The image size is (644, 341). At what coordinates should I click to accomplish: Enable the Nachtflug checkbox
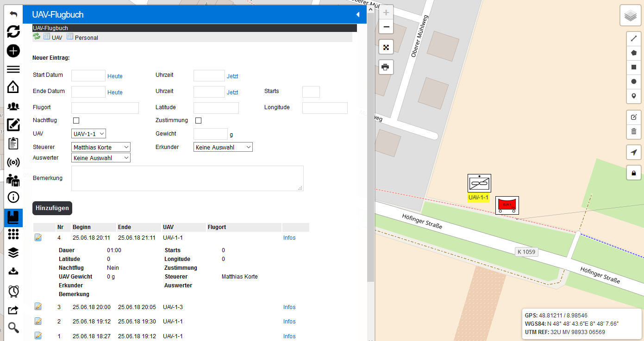point(76,120)
